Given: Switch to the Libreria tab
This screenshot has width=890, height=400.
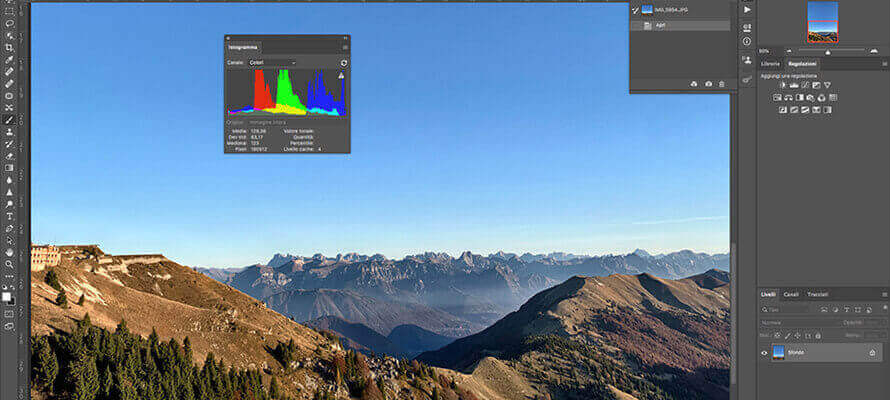Looking at the screenshot, I should [x=770, y=63].
